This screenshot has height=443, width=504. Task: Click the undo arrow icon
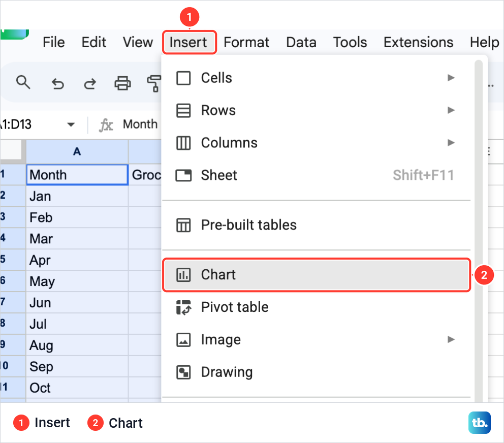tap(58, 84)
